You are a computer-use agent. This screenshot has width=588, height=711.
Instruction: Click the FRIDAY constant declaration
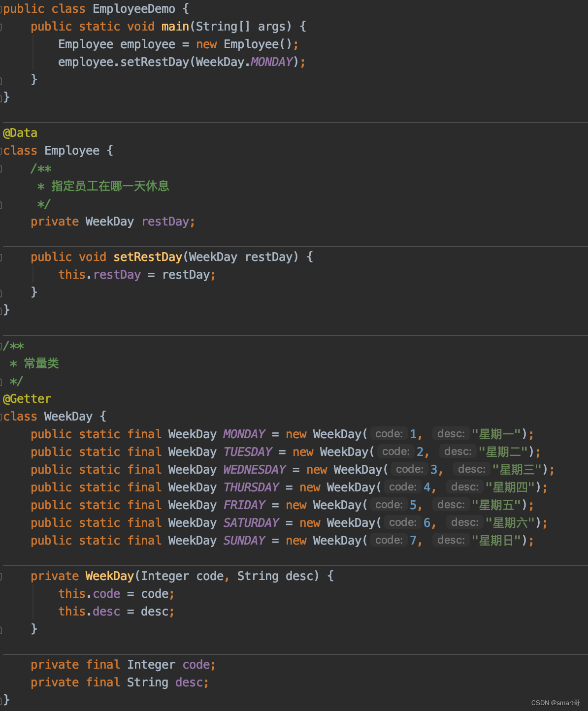[244, 505]
